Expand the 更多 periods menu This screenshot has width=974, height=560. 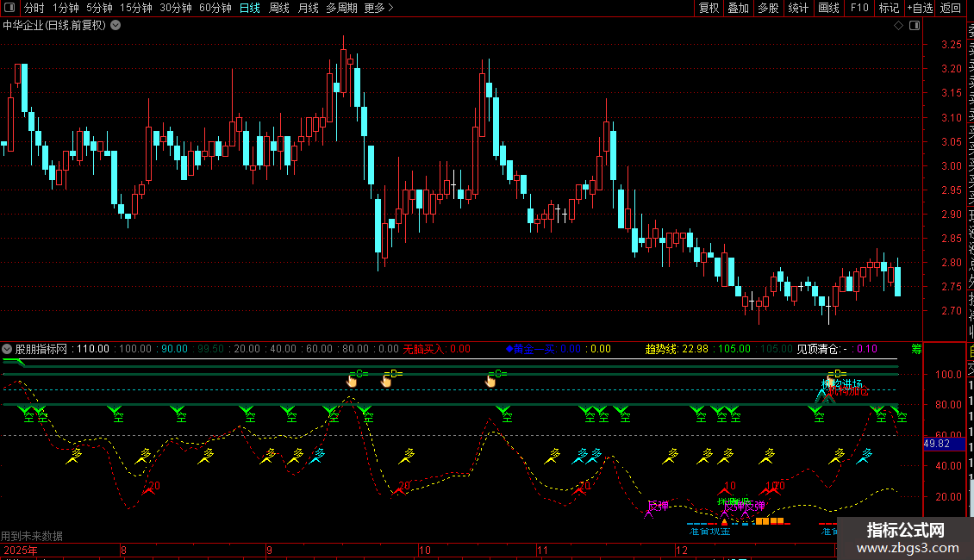378,8
